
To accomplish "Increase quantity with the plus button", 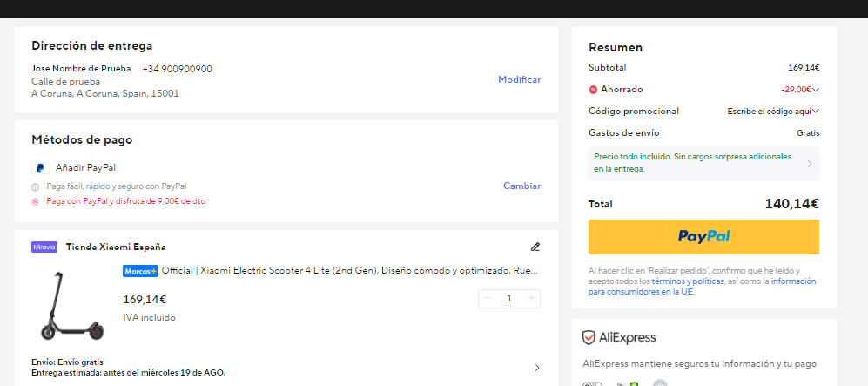I will (531, 299).
